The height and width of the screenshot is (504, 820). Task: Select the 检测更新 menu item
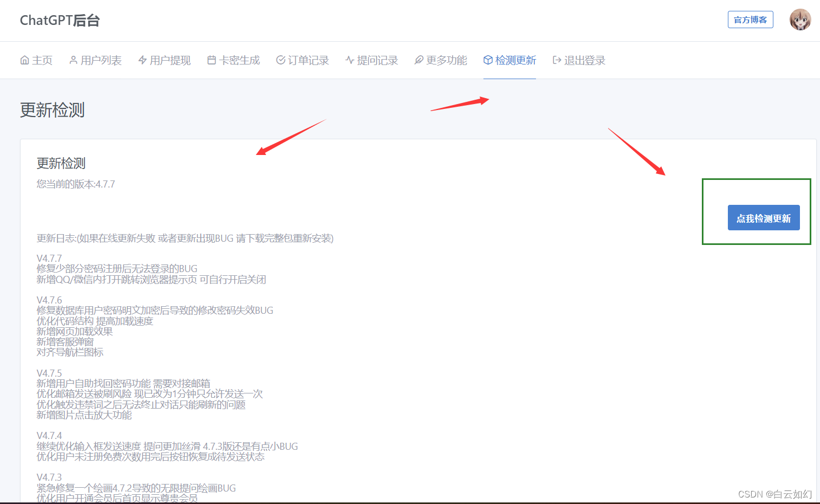[510, 60]
